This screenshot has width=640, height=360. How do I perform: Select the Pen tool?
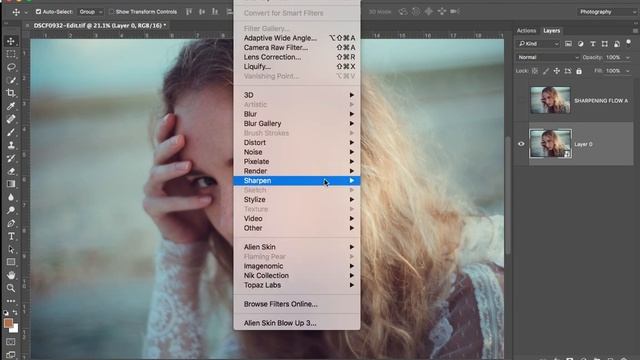[x=11, y=223]
